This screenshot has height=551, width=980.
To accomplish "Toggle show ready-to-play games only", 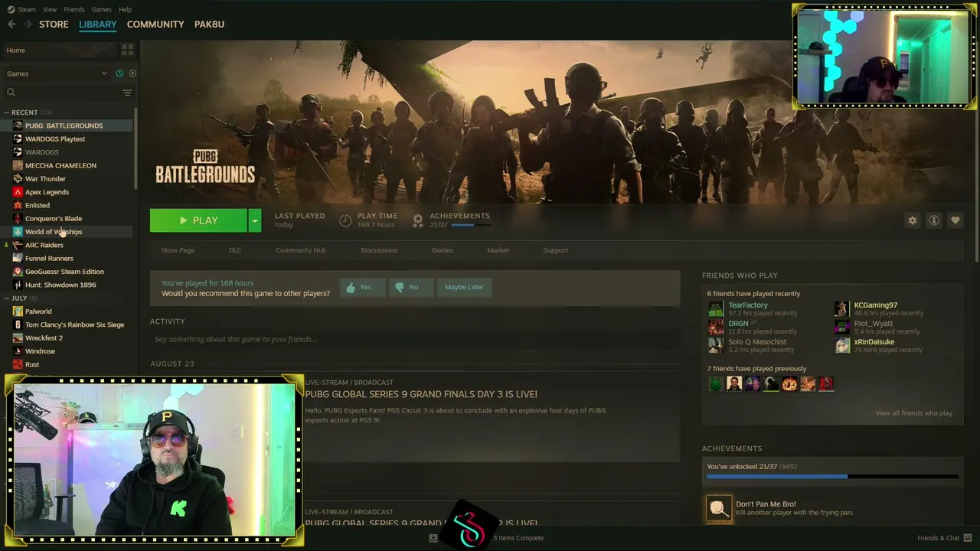I will coord(132,73).
